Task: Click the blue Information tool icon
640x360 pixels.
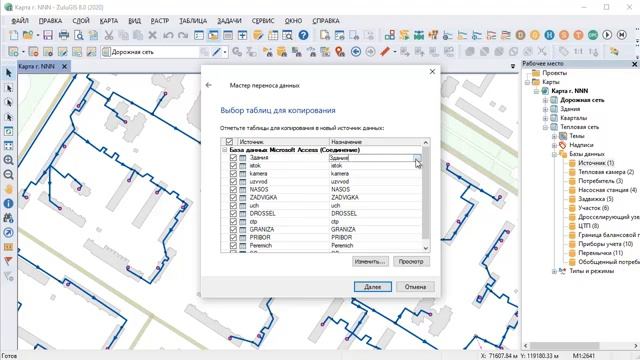Action: 8,204
